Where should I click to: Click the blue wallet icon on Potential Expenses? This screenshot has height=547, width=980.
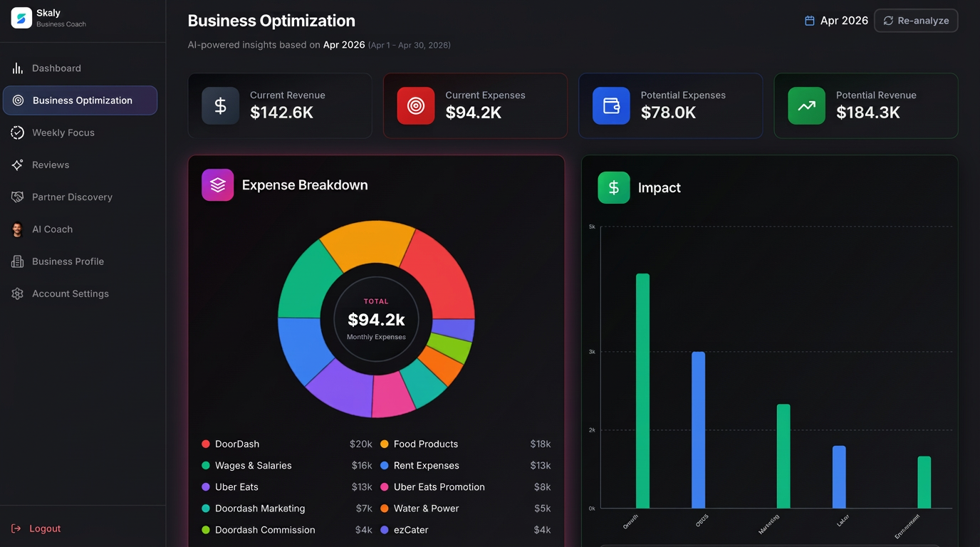[x=611, y=106]
